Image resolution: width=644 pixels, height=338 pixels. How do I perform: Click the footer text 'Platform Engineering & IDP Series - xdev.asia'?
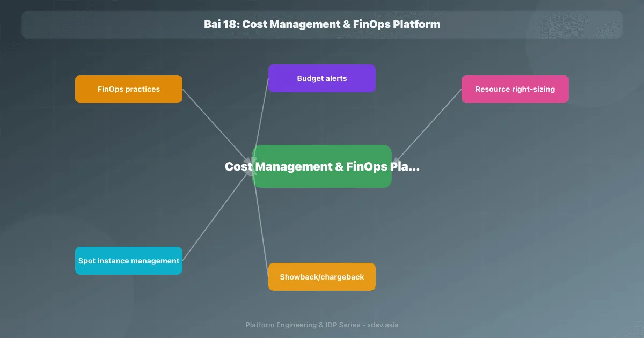pyautogui.click(x=322, y=325)
